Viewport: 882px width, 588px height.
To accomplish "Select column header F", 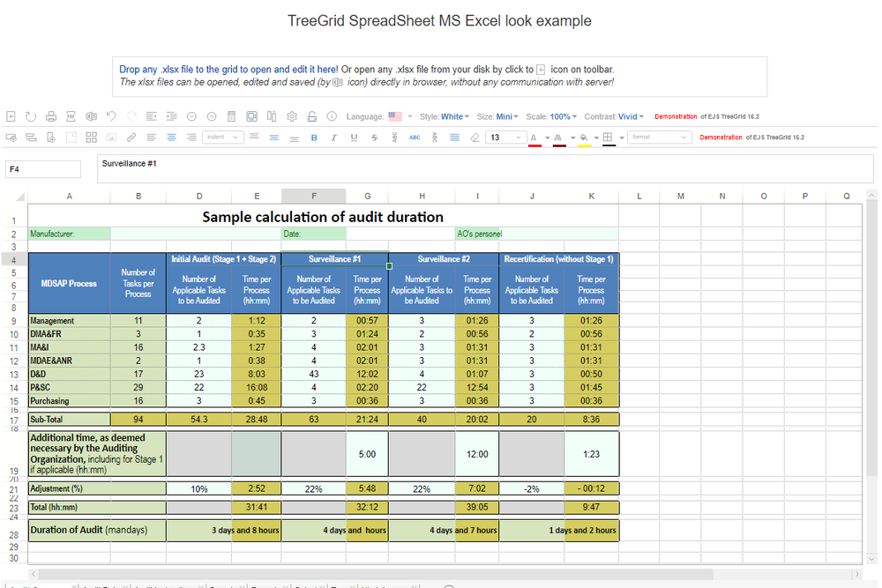I will [x=313, y=197].
